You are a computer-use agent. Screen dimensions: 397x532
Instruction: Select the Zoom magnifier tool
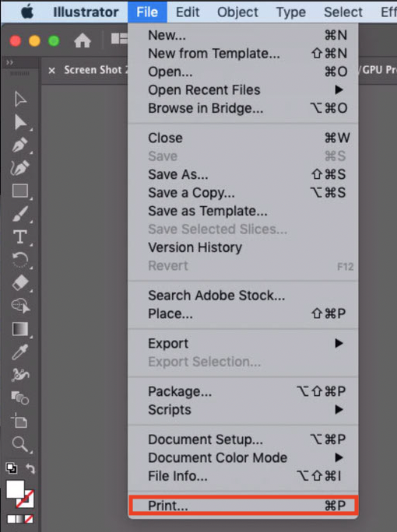[19, 444]
